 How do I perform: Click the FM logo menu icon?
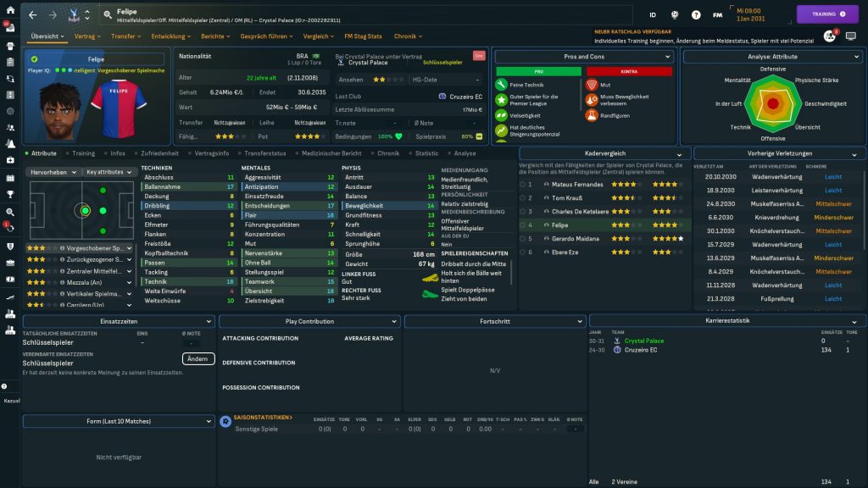click(x=718, y=14)
